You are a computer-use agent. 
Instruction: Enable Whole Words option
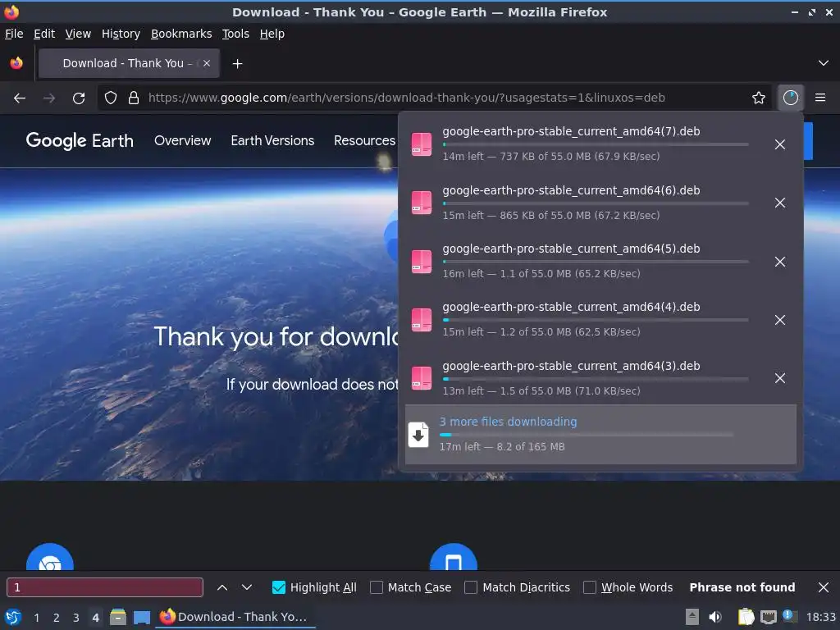(x=589, y=587)
